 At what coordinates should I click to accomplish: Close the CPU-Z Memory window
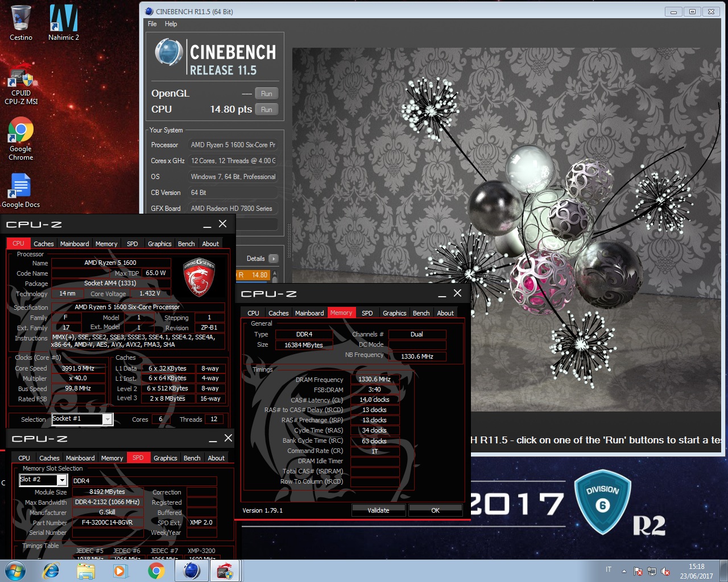click(457, 293)
